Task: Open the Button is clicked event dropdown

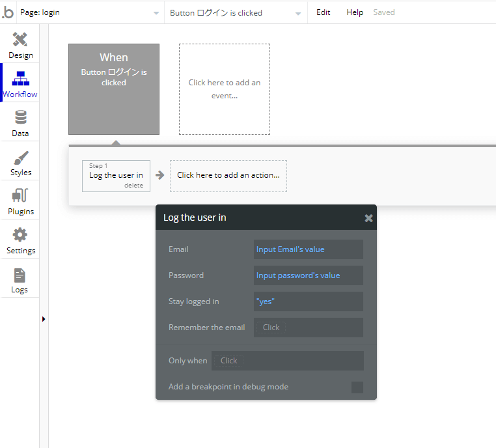Action: click(236, 12)
